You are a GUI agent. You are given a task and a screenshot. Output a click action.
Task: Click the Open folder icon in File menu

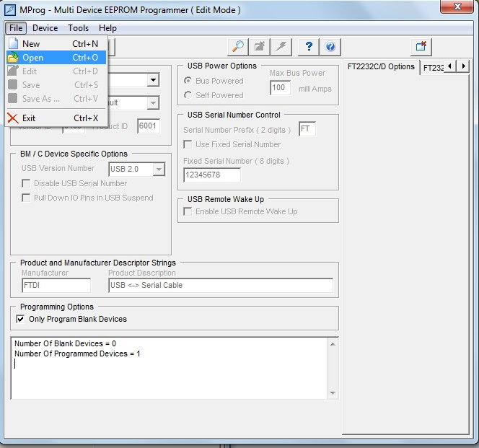(13, 58)
